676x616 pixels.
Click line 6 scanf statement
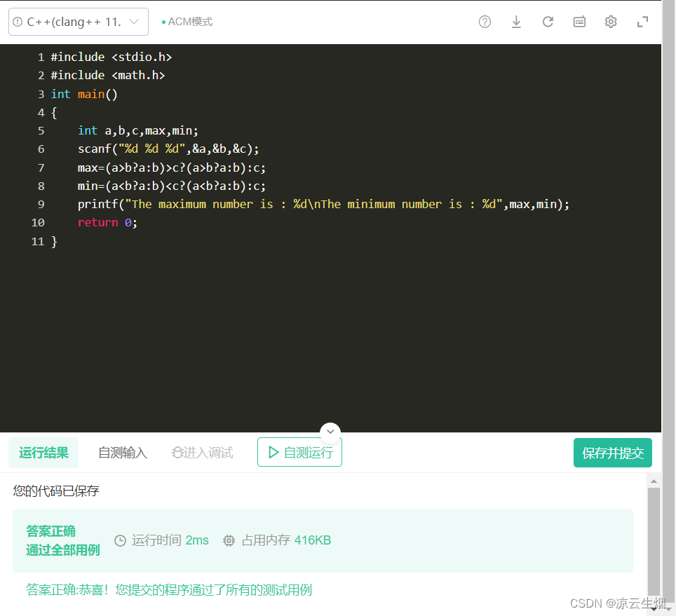point(168,149)
